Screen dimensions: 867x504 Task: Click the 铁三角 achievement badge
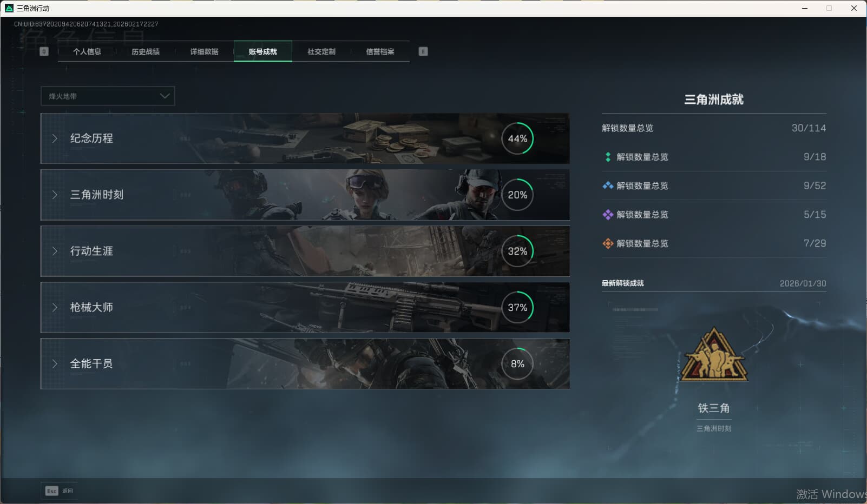714,356
